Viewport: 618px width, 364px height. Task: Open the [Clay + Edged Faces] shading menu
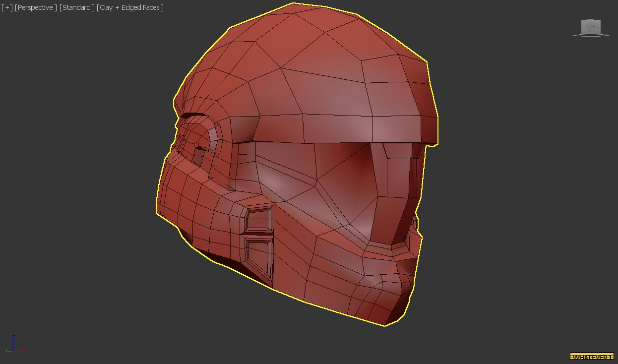point(130,7)
